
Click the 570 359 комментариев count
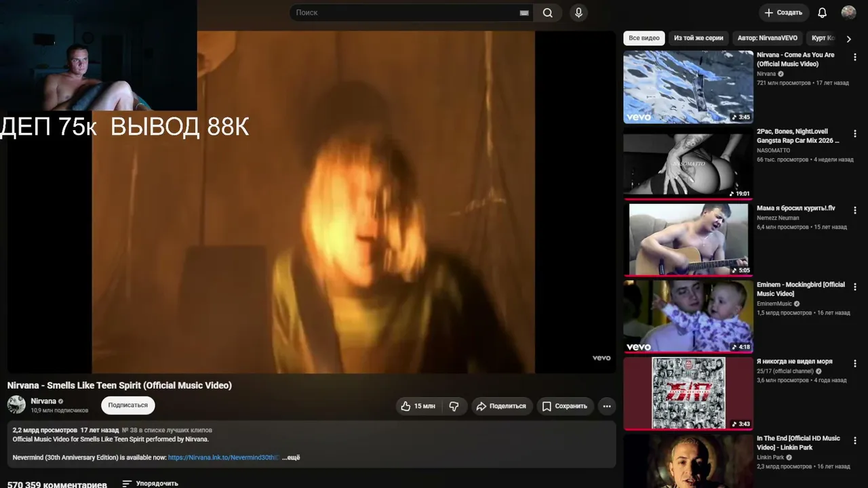tap(57, 485)
